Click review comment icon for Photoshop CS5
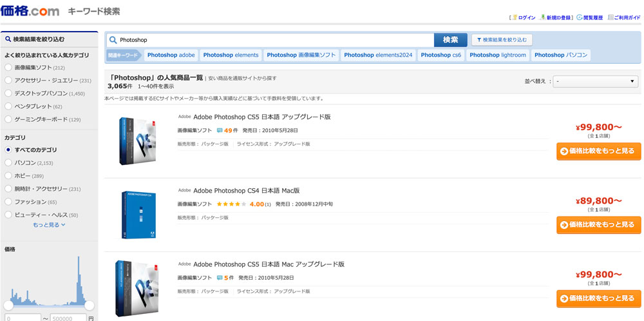This screenshot has width=644, height=321. 220,131
